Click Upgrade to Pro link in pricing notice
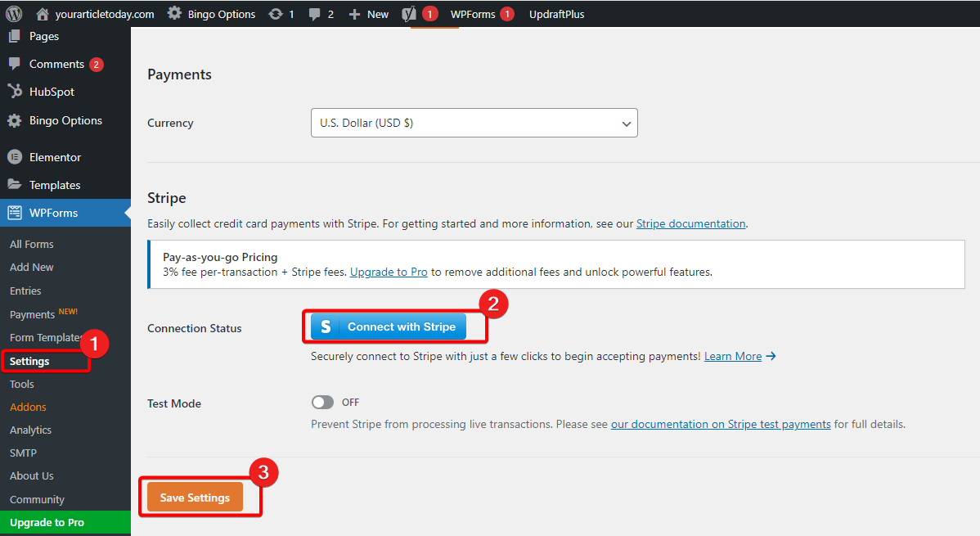The height and width of the screenshot is (536, 980). pos(388,272)
